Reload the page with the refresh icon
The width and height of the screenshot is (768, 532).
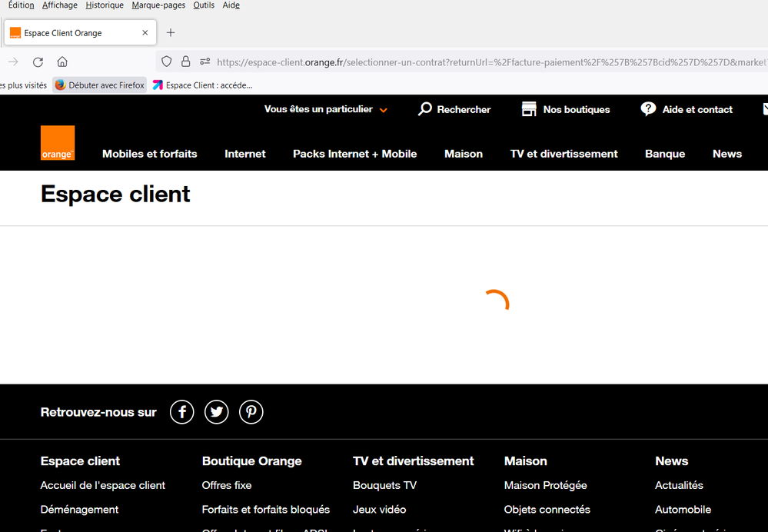click(38, 62)
